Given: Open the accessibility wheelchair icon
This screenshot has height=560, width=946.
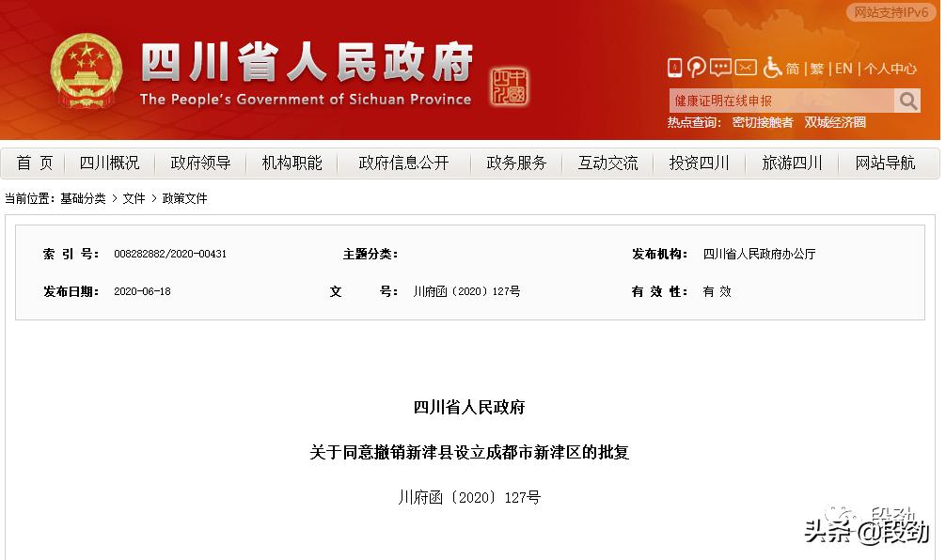Looking at the screenshot, I should click(773, 69).
